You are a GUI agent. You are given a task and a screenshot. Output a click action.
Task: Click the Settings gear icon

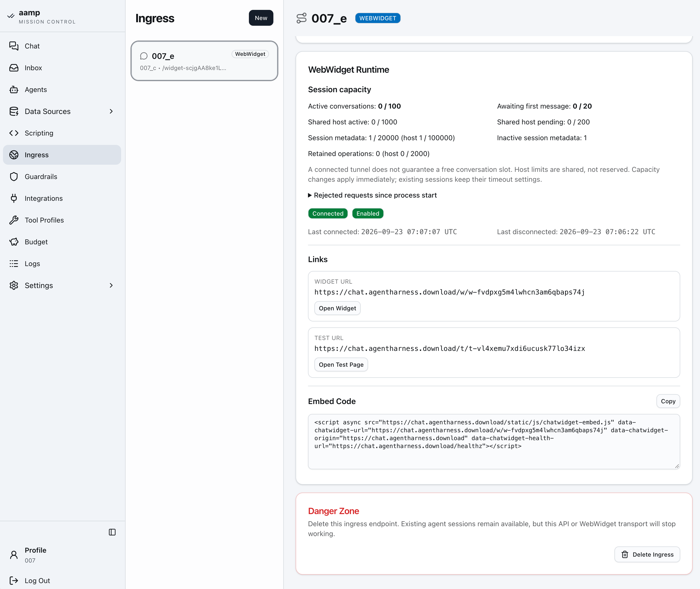click(14, 286)
